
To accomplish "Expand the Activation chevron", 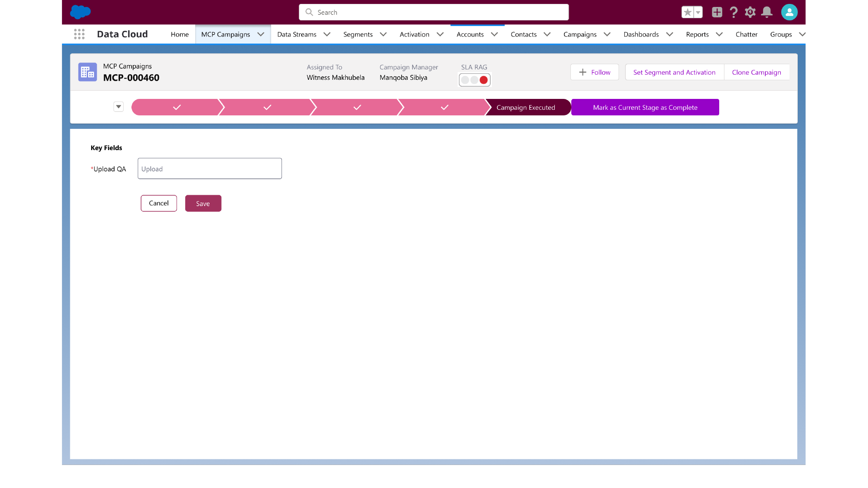I will pyautogui.click(x=440, y=34).
